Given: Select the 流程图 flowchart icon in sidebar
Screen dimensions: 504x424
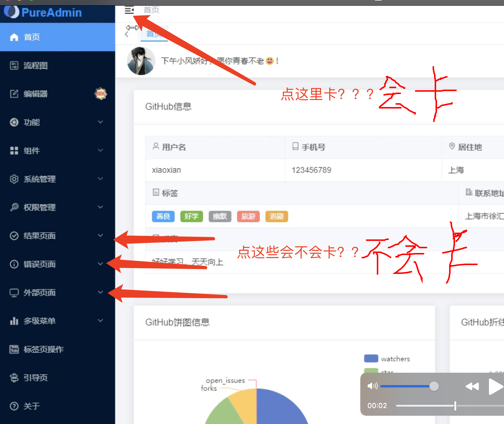Looking at the screenshot, I should tap(14, 65).
